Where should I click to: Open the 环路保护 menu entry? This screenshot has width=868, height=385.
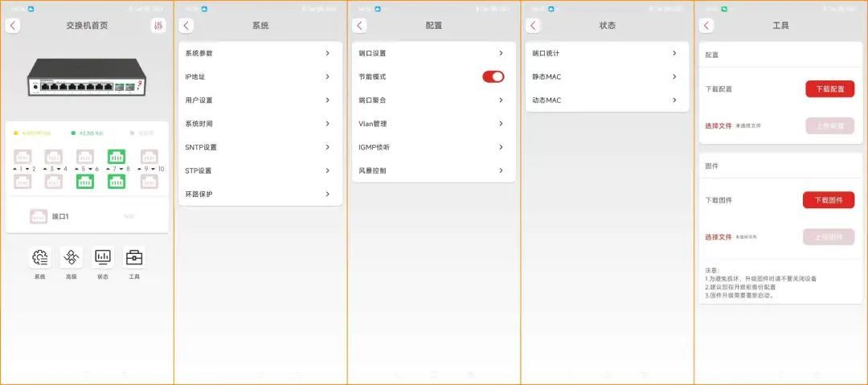tap(260, 194)
